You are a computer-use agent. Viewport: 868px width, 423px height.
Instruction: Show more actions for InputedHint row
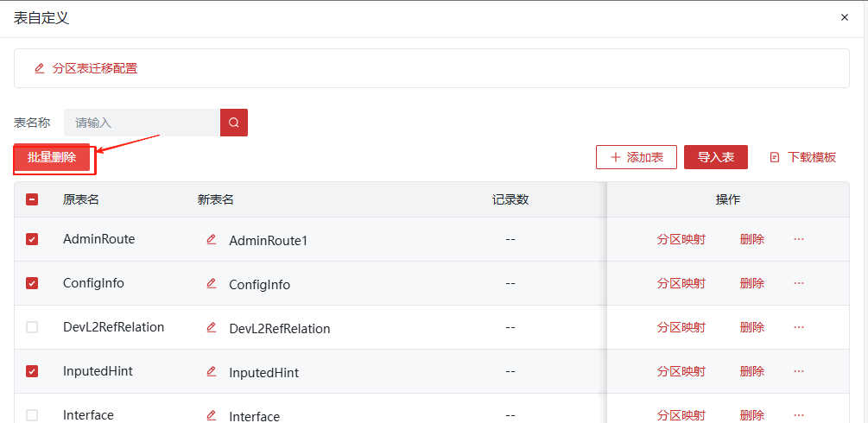pos(798,371)
